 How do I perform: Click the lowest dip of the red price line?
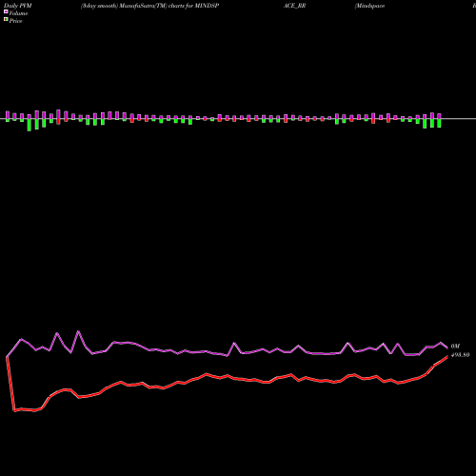[14, 411]
